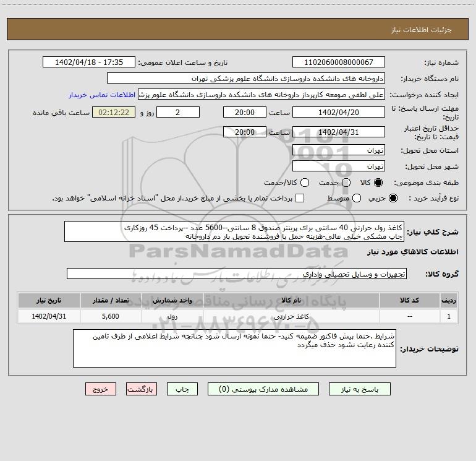Screen dimensions: 476x461
Task: Click the خروج exit button
Action: (x=101, y=389)
